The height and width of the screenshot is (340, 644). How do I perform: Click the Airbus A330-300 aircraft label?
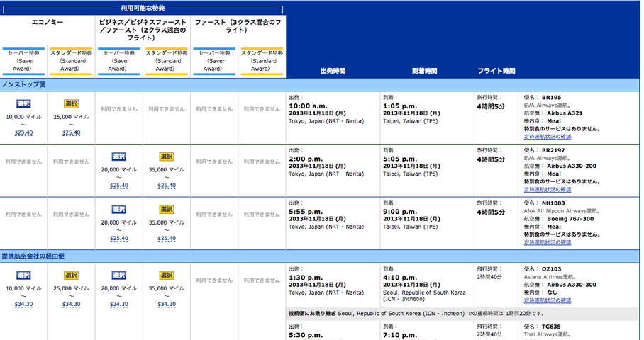point(572,285)
